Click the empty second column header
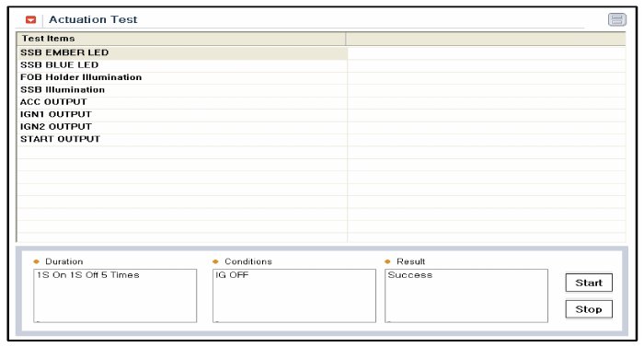Screen dimensions: 644x347 (486, 39)
